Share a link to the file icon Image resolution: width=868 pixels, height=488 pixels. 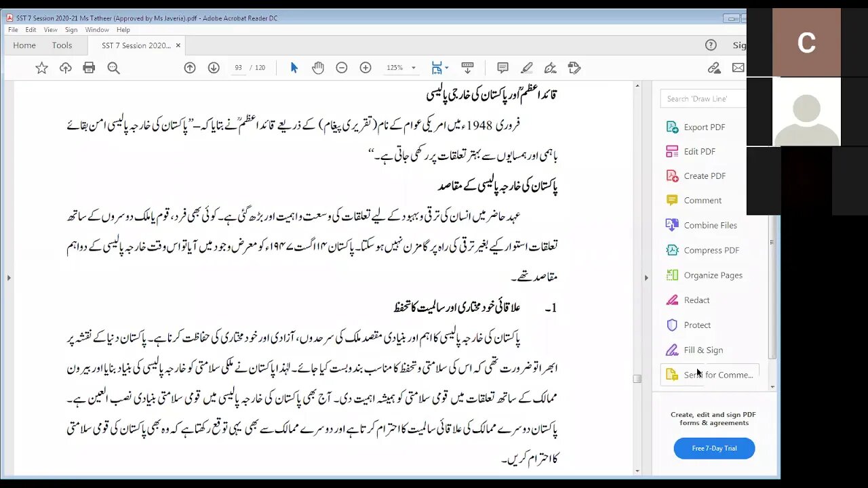tap(714, 68)
